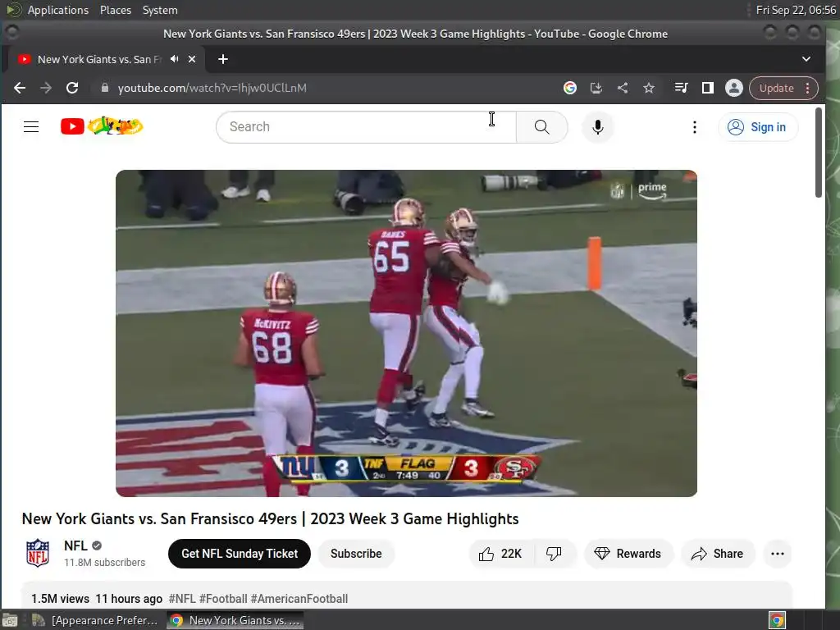Close the New York Giants tab
The width and height of the screenshot is (840, 630).
pos(192,59)
